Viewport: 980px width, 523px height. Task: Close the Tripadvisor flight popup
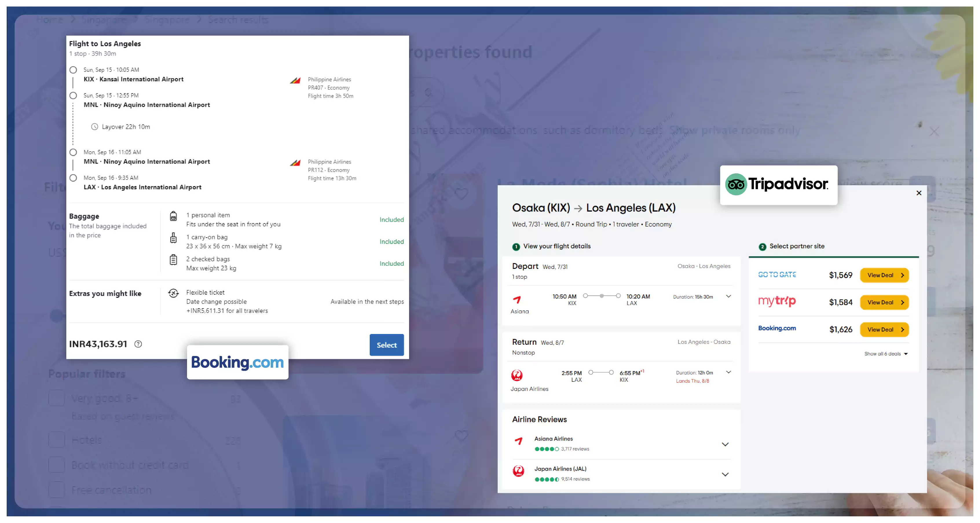tap(918, 193)
